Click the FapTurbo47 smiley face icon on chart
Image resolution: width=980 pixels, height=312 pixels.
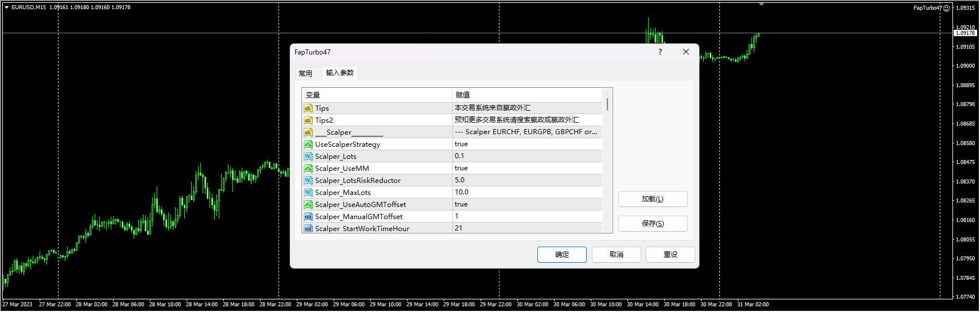(946, 8)
